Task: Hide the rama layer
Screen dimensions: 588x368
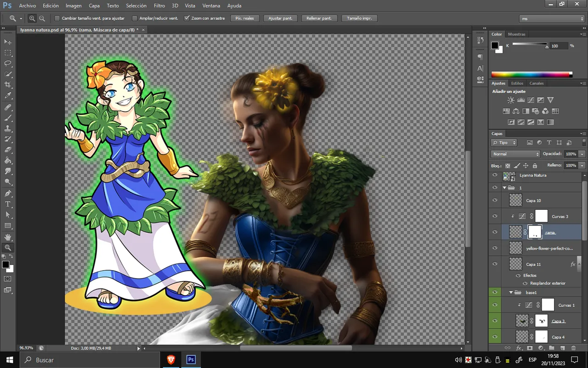Action: tap(495, 232)
